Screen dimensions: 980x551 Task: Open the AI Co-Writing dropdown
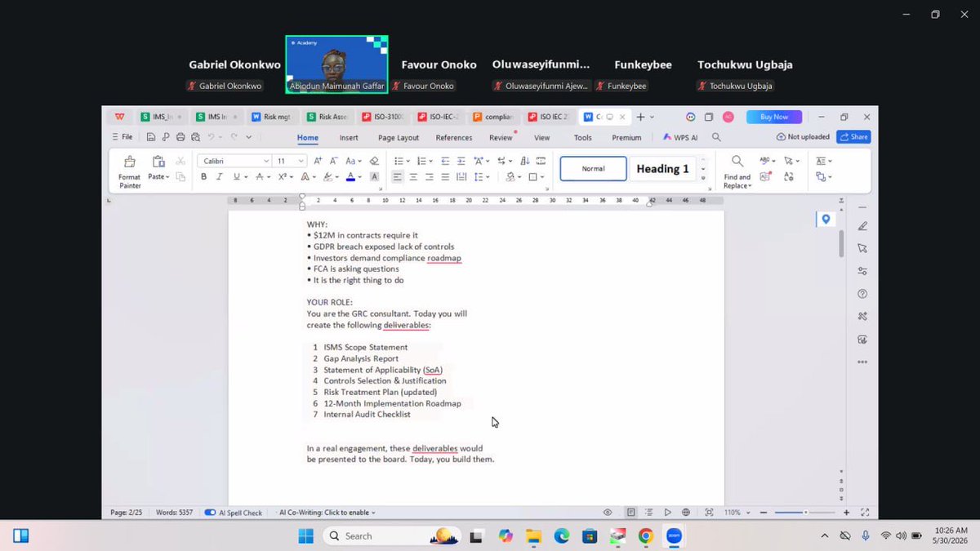point(373,513)
